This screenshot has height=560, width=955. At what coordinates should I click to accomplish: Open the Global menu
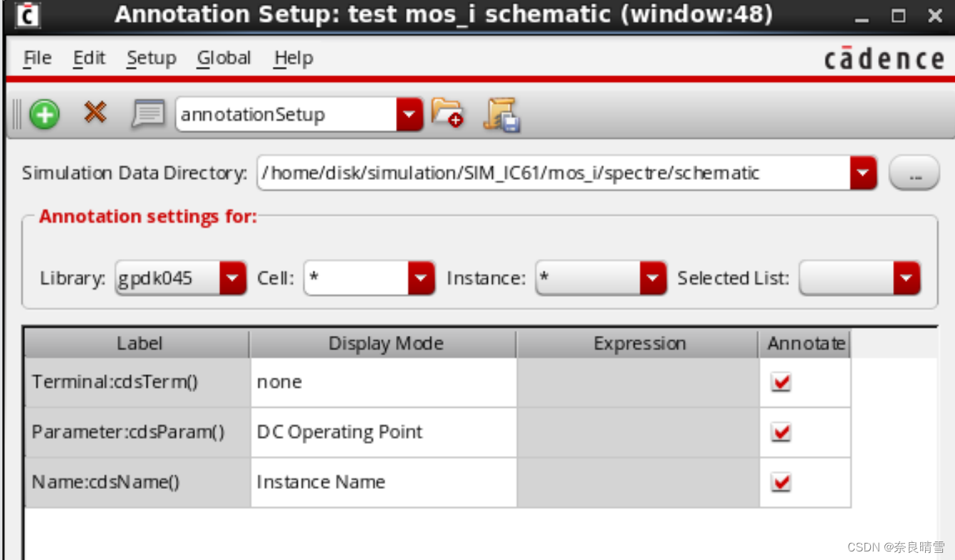tap(224, 58)
